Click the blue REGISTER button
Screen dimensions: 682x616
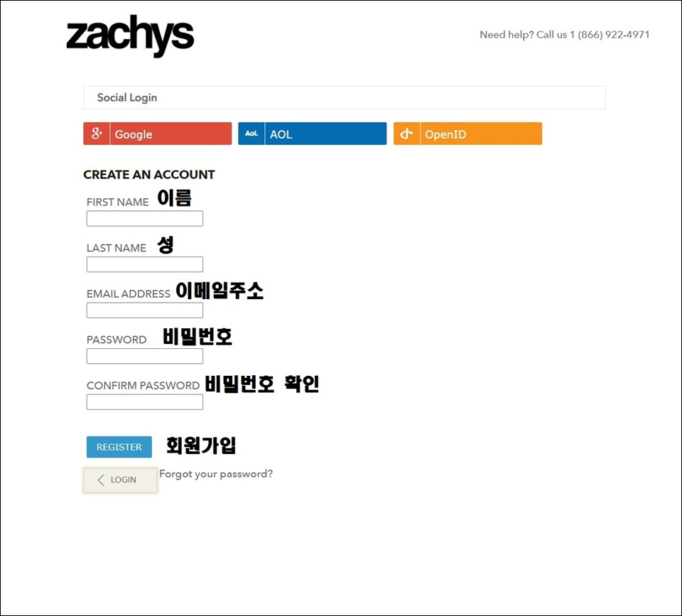[119, 447]
